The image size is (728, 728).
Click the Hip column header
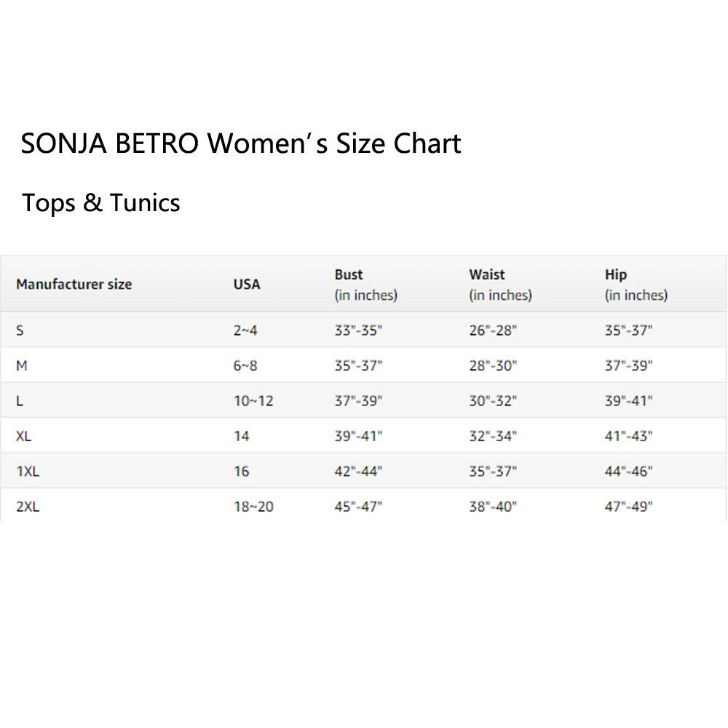(615, 275)
